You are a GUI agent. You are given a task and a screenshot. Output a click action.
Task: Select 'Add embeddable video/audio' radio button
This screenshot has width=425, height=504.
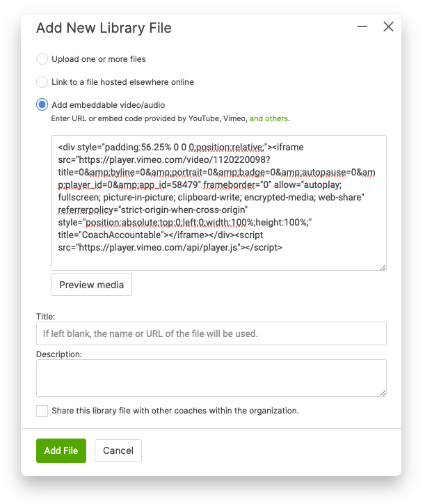42,105
